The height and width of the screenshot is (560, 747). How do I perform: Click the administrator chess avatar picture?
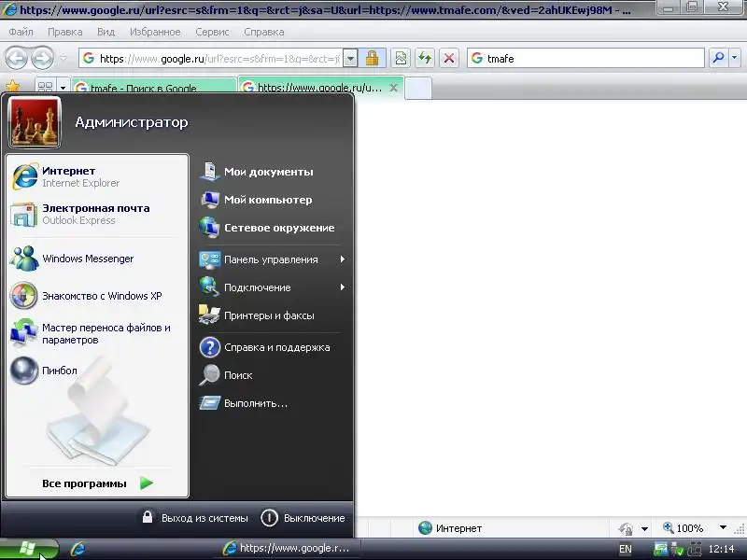(35, 122)
